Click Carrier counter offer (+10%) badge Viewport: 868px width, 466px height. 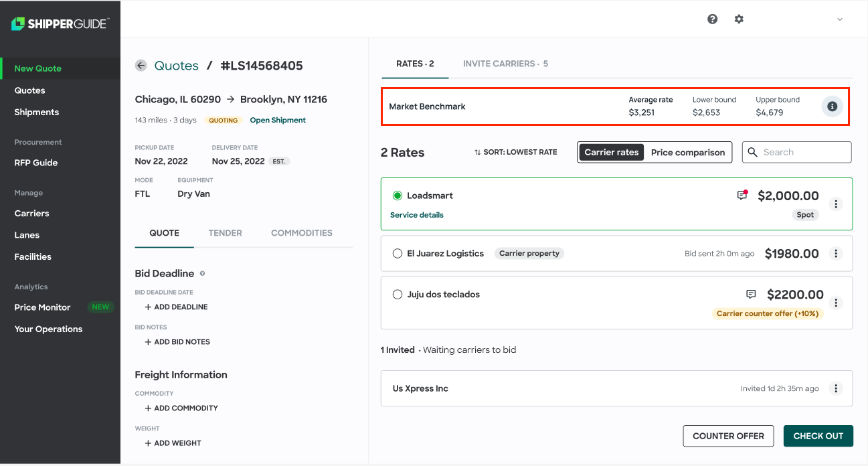pyautogui.click(x=768, y=313)
